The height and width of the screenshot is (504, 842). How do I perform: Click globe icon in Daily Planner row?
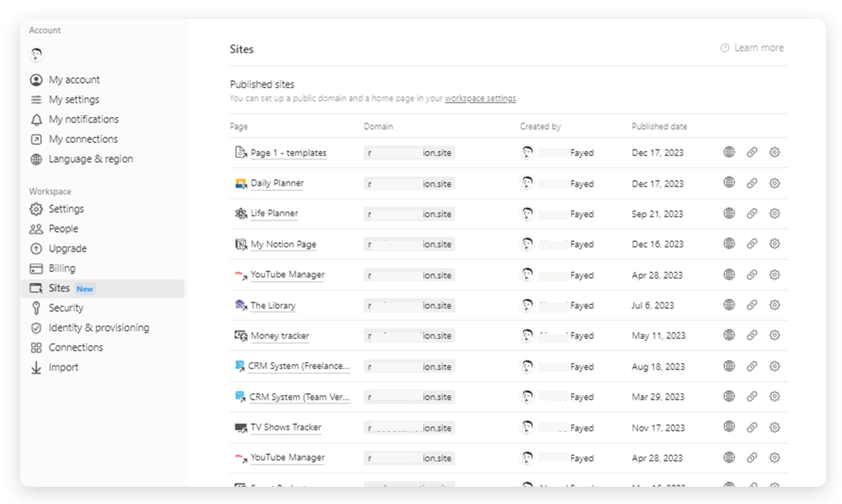[x=729, y=183]
